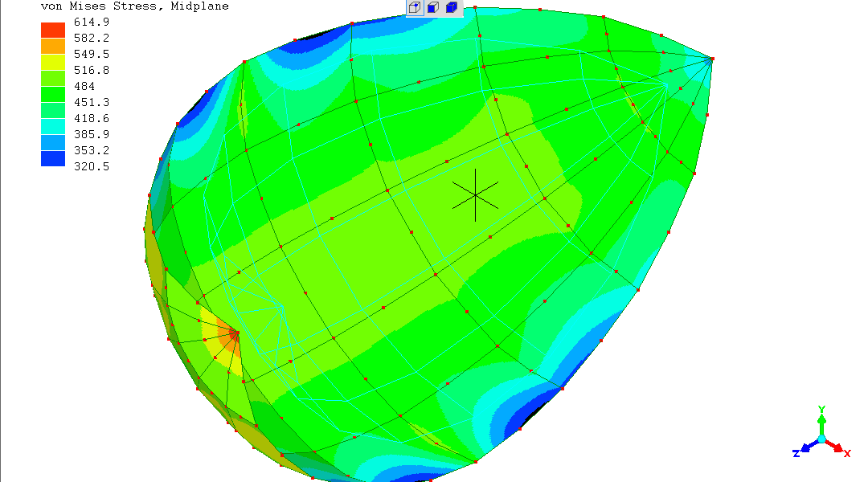The width and height of the screenshot is (868, 482).
Task: Click the 614.9 maximum legend value
Action: pyautogui.click(x=91, y=22)
